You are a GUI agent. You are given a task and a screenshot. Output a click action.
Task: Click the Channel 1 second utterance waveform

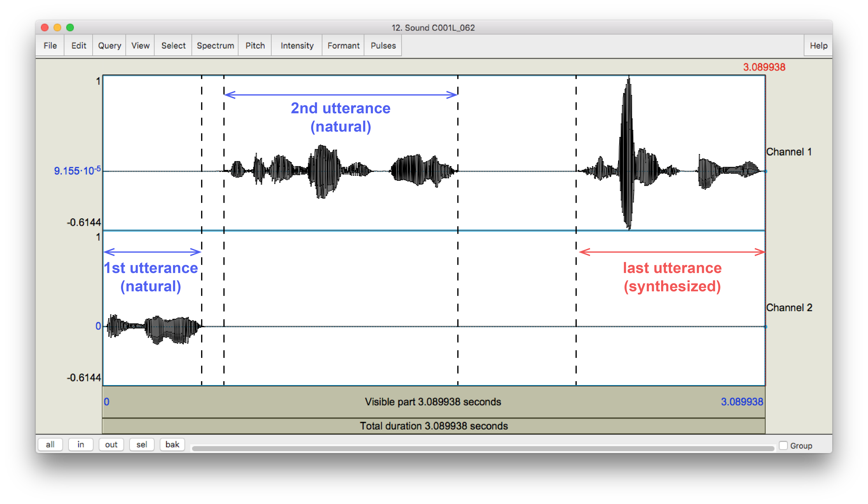coord(341,171)
